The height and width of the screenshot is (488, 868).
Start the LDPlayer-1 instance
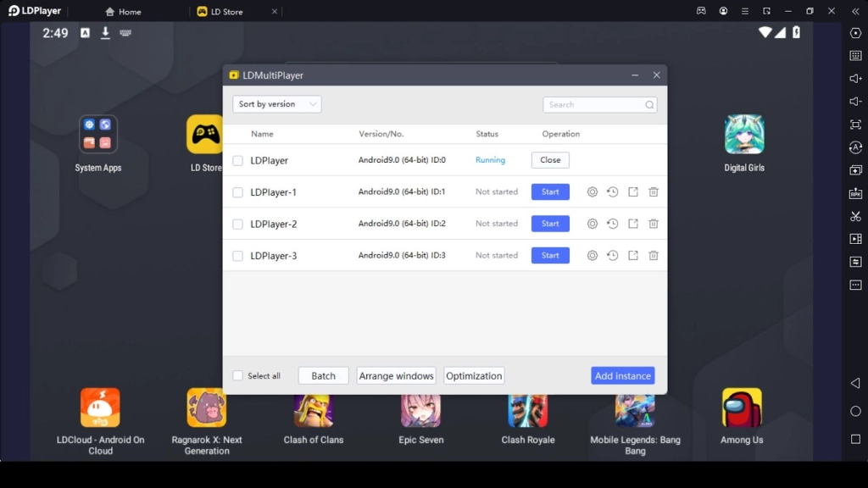550,192
